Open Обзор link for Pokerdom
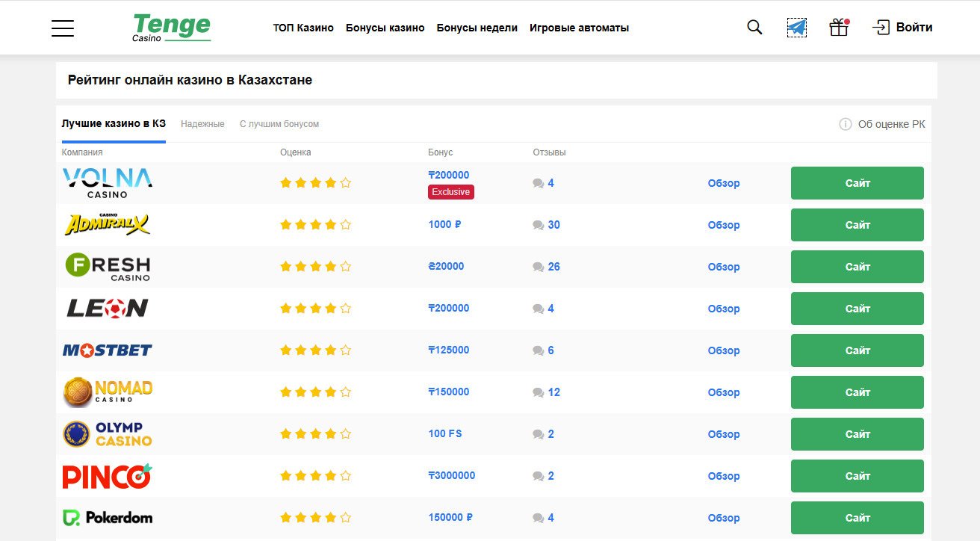The height and width of the screenshot is (541, 980). [x=724, y=518]
